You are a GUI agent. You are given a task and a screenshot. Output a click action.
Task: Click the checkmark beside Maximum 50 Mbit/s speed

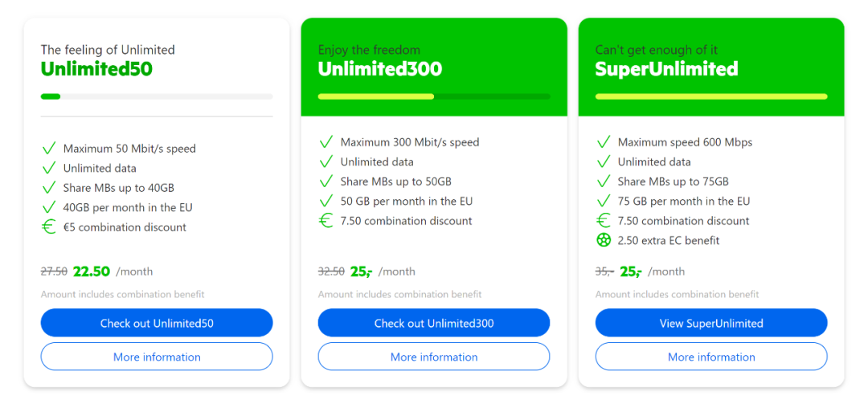pos(49,148)
